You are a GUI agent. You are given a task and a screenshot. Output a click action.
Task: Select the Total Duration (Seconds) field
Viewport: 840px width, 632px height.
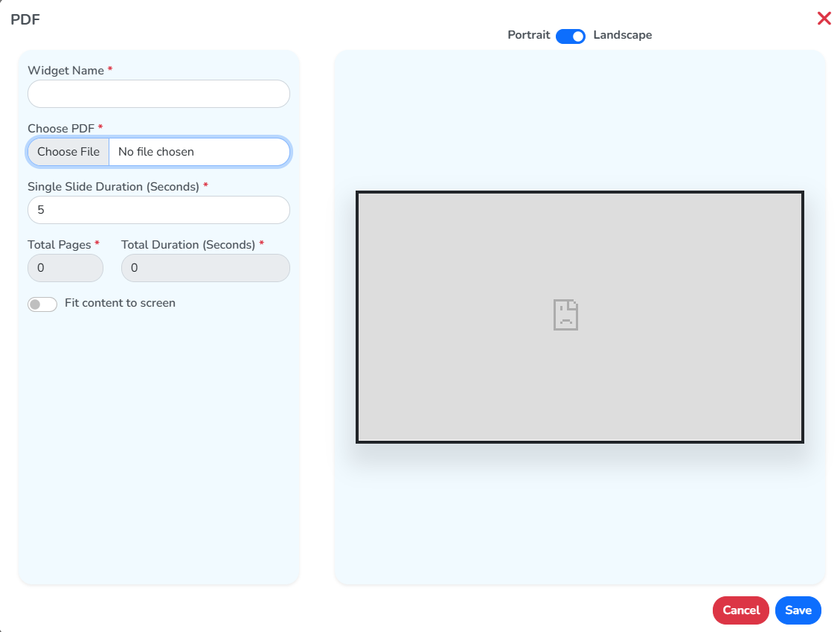click(205, 267)
